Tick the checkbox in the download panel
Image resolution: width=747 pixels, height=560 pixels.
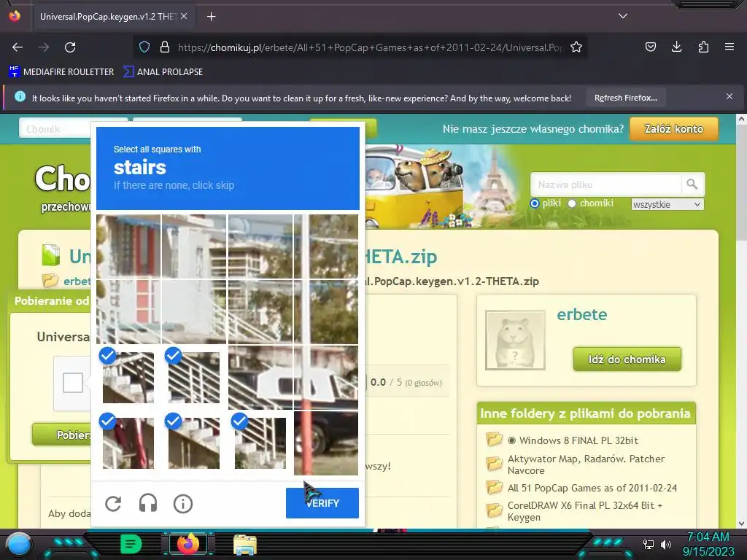click(x=73, y=382)
